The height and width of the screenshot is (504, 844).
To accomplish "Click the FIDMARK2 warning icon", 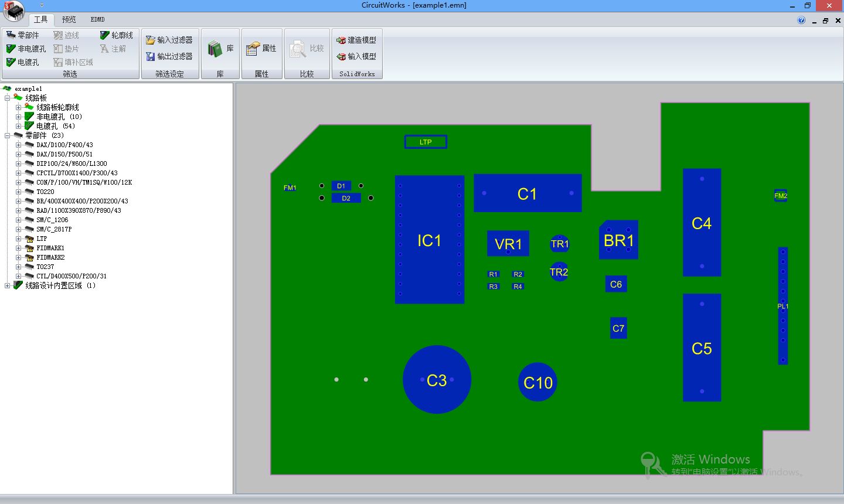I will 29,257.
